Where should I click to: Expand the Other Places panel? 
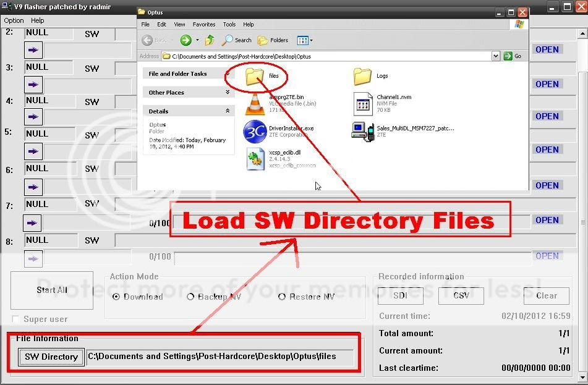[228, 92]
